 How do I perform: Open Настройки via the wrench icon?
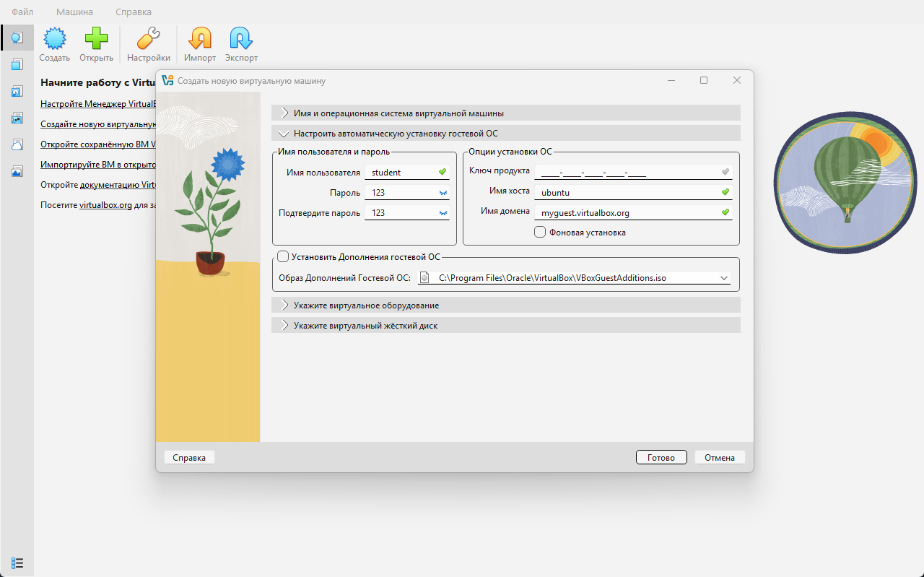pyautogui.click(x=148, y=38)
